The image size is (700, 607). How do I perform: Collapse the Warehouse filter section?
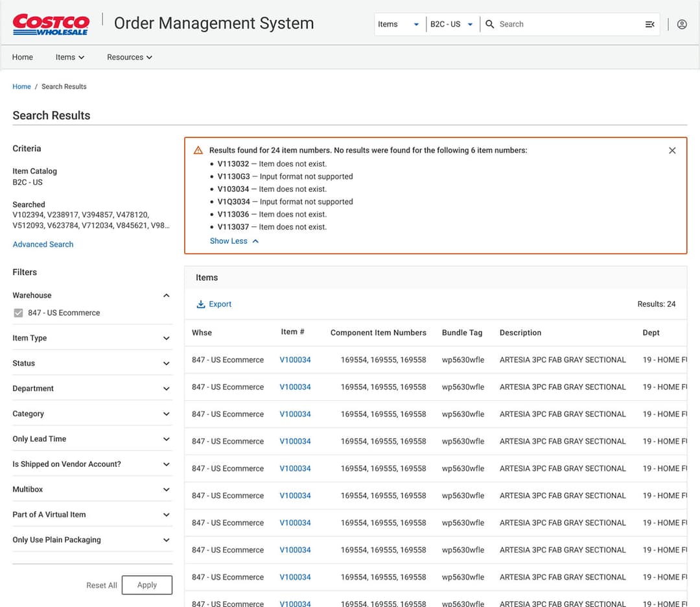tap(166, 296)
